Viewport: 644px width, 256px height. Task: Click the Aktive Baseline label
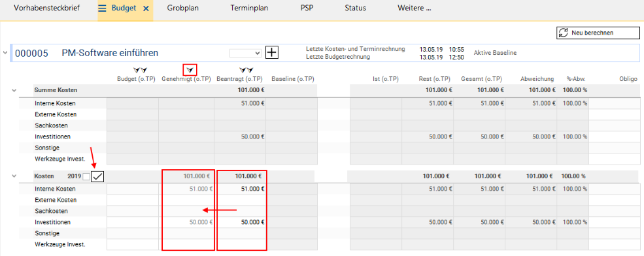pos(495,53)
